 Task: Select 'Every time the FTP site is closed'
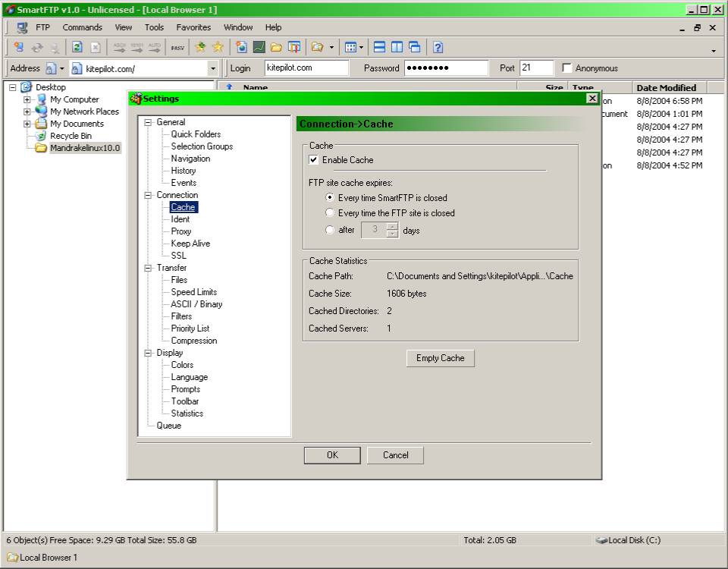(330, 213)
